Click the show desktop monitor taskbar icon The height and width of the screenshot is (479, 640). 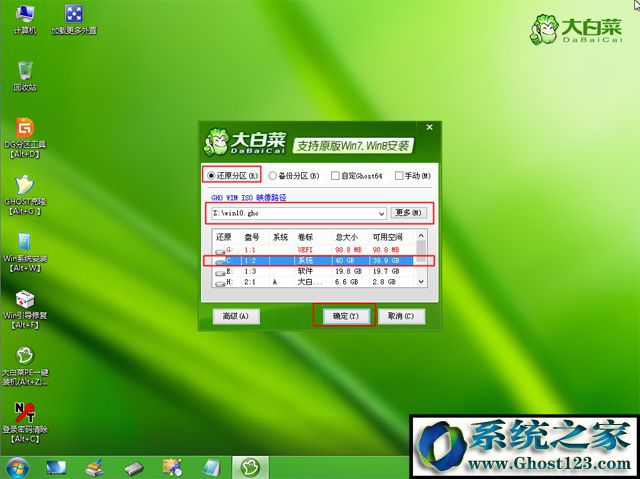[x=56, y=468]
